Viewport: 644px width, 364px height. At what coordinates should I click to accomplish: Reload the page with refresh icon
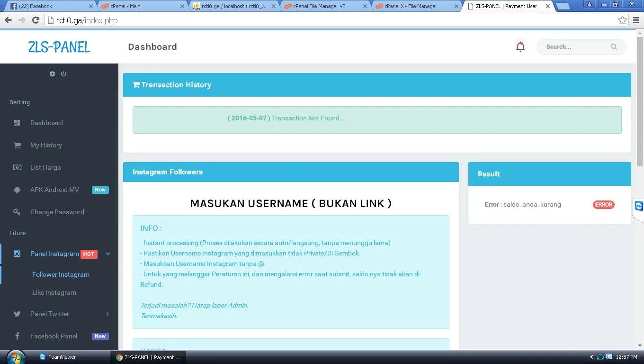[x=36, y=20]
